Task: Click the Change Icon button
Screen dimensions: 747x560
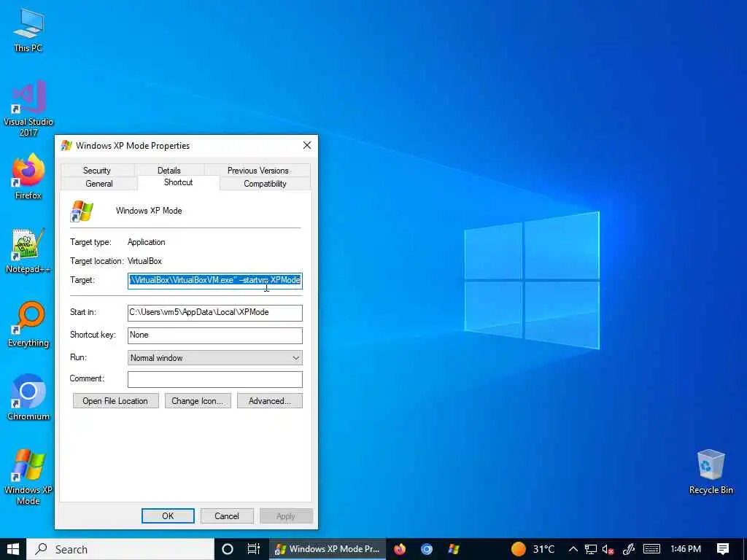Action: [x=198, y=401]
